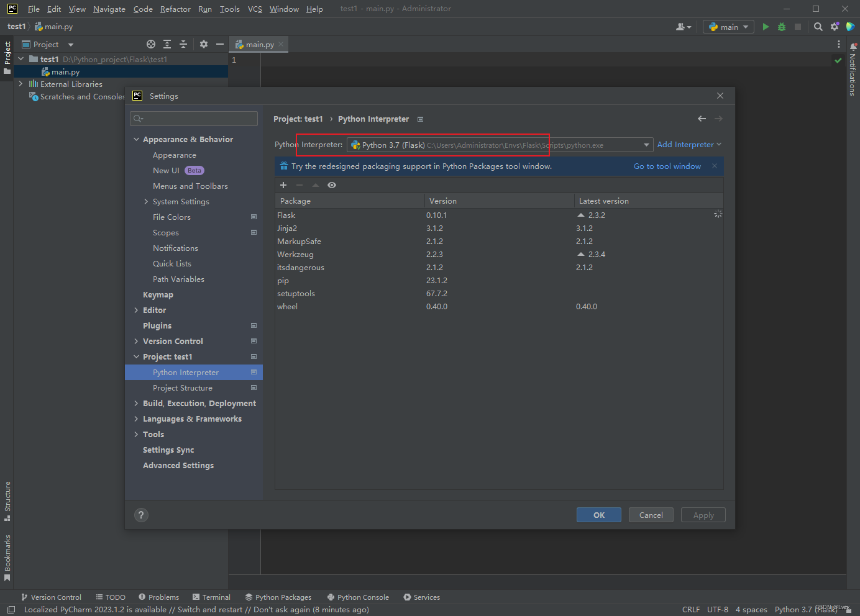Open the Bookmarks side panel
Screen dimensions: 860x616
(x=7, y=558)
